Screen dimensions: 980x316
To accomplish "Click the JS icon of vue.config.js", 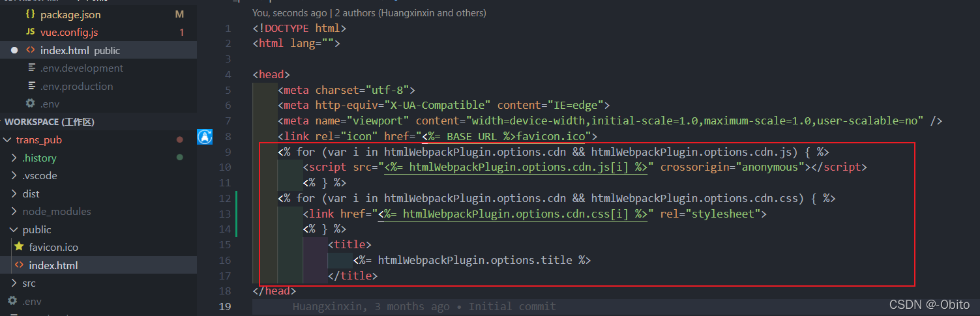I will (30, 32).
